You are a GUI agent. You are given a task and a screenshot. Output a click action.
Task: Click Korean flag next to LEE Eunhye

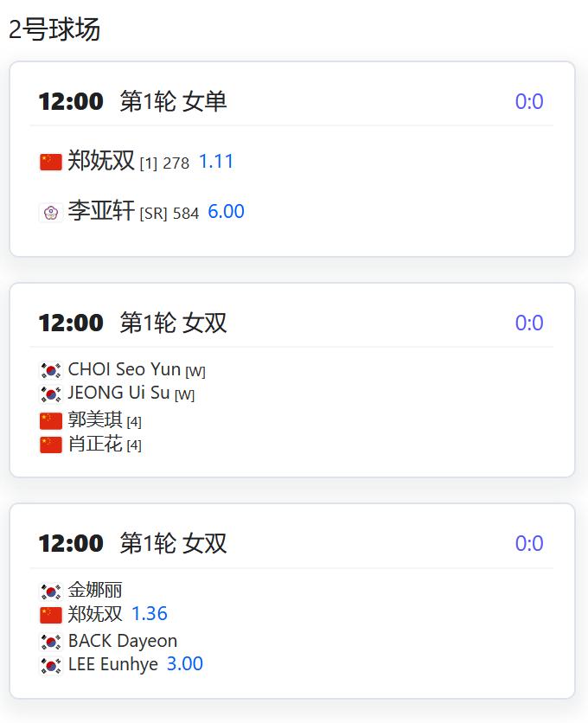pos(51,665)
